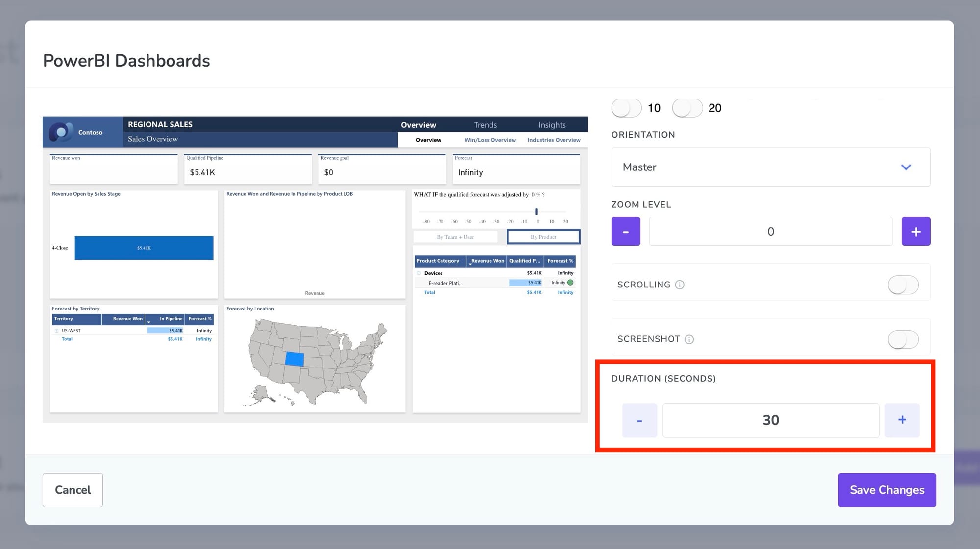Open the Win/Loss Overview sub-tab

point(490,140)
